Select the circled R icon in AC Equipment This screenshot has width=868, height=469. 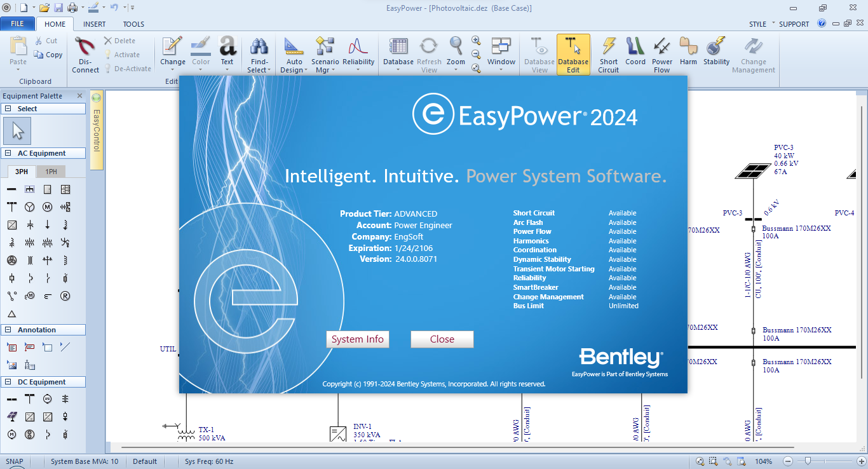point(65,296)
